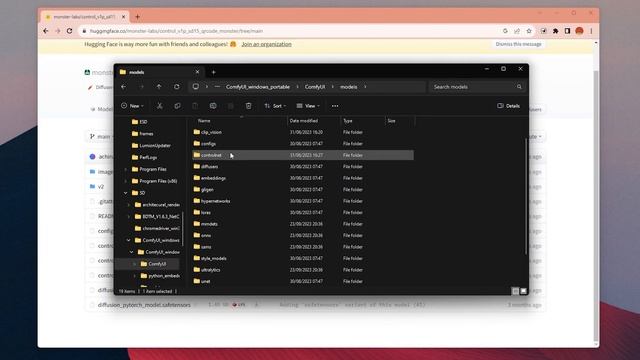Bookmark this page with star icon
This screenshot has height=360, width=640.
click(529, 31)
